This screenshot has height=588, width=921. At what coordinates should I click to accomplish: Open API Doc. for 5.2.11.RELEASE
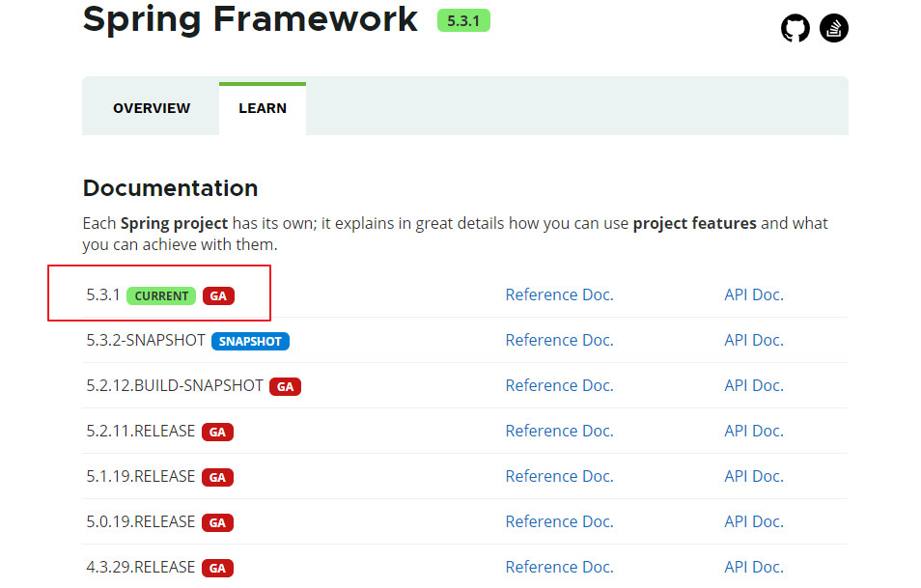pos(754,431)
